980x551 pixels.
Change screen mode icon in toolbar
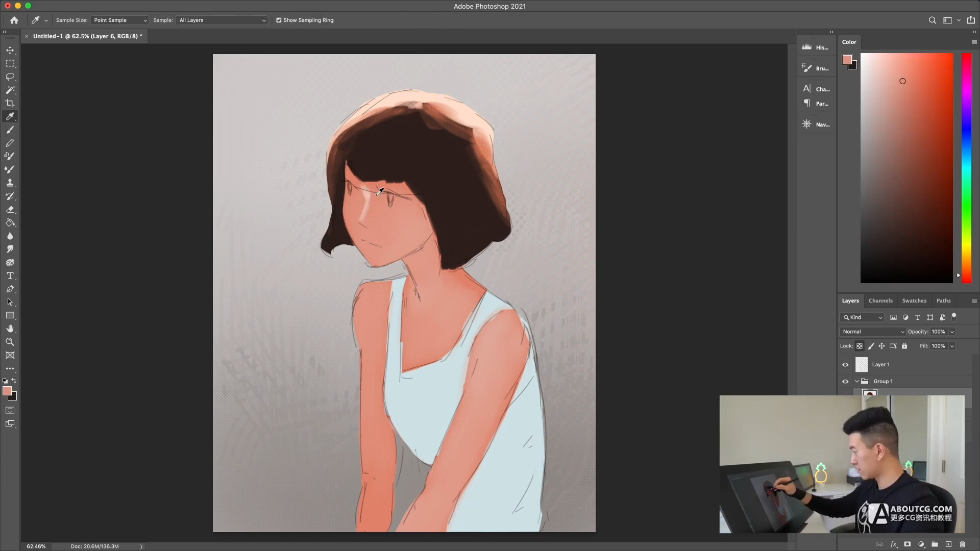(x=10, y=423)
